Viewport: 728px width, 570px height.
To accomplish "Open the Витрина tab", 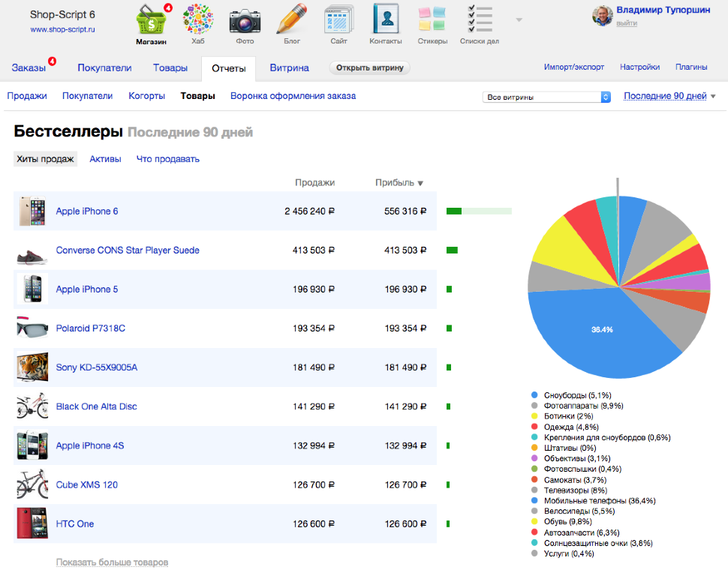I will pos(289,67).
